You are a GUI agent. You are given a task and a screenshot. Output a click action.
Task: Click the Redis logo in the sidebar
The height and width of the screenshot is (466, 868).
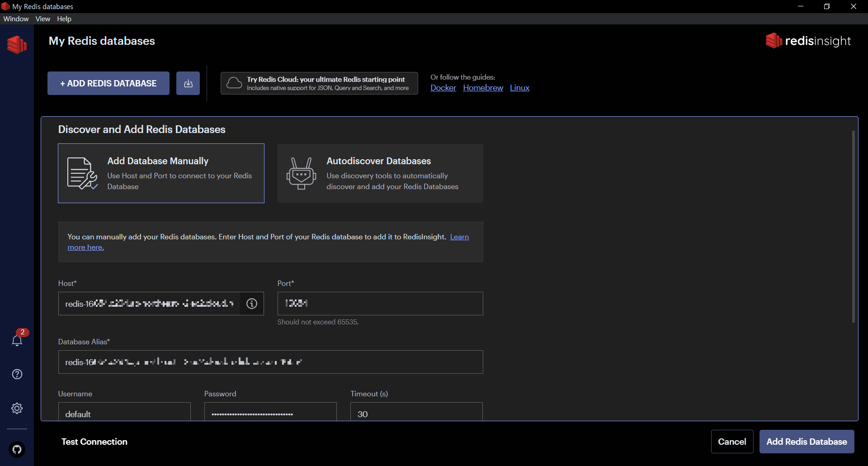(17, 44)
